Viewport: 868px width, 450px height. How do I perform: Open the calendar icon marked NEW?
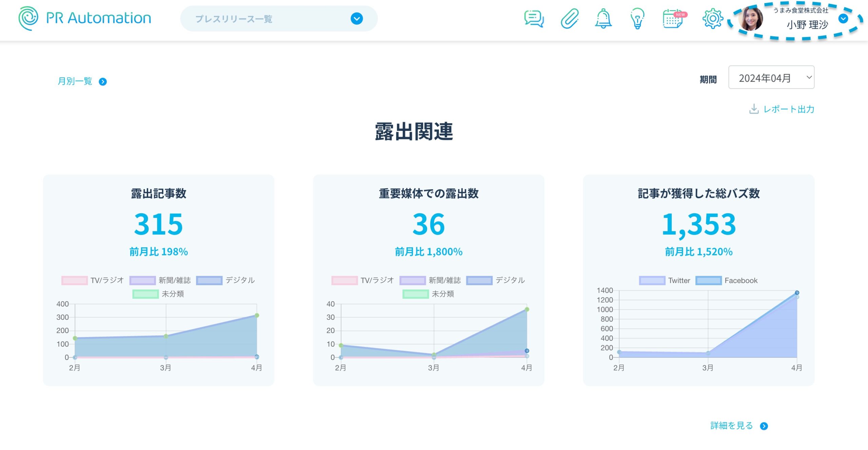coord(673,19)
